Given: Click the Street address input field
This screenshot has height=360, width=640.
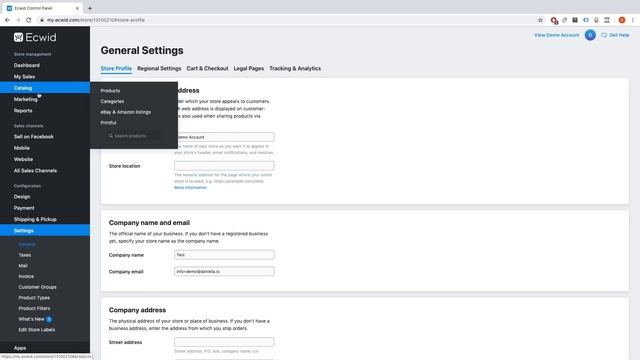Looking at the screenshot, I should point(224,342).
